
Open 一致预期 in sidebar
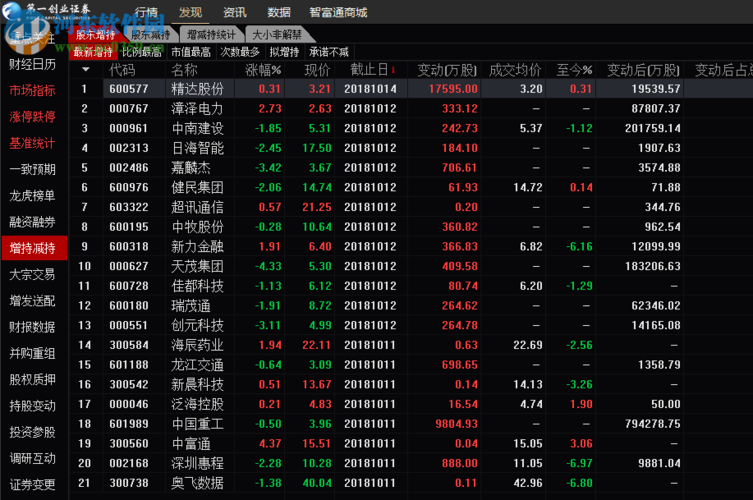point(32,169)
